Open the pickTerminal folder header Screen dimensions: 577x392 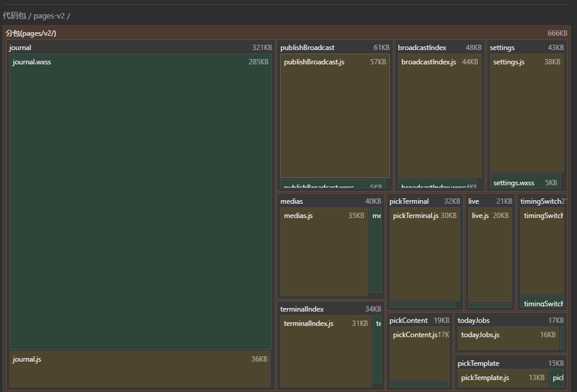424,201
